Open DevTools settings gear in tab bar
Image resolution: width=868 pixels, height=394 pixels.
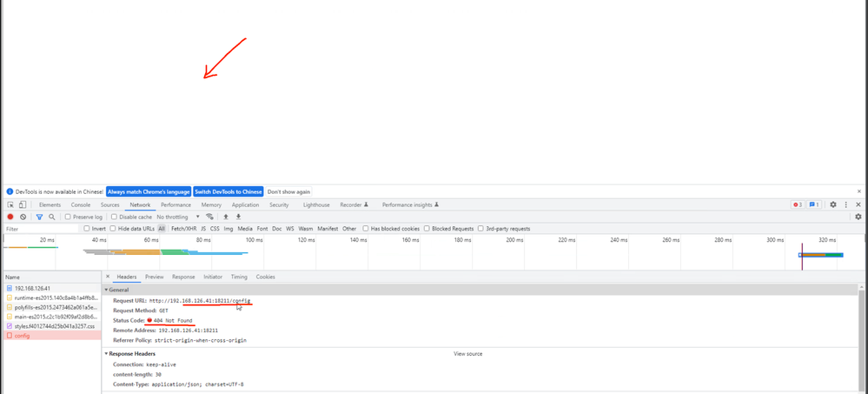click(x=832, y=204)
